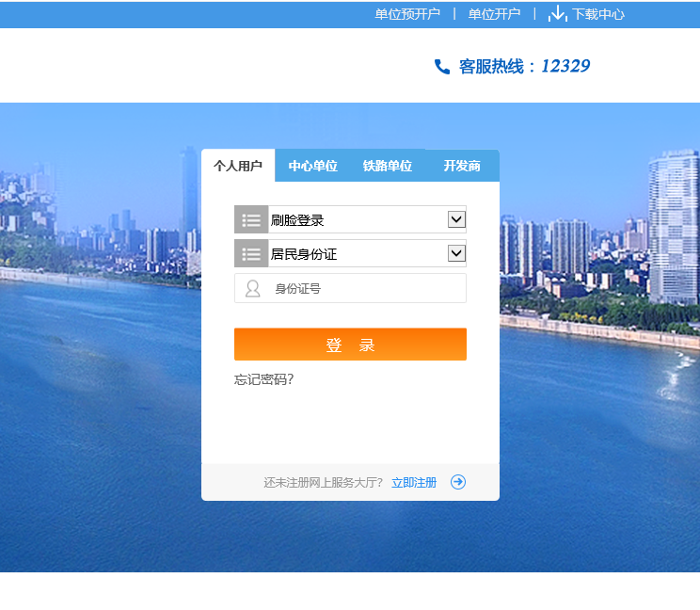Open the 单位预开户 link in top bar
Viewport: 700px width, 610px height.
(x=406, y=14)
